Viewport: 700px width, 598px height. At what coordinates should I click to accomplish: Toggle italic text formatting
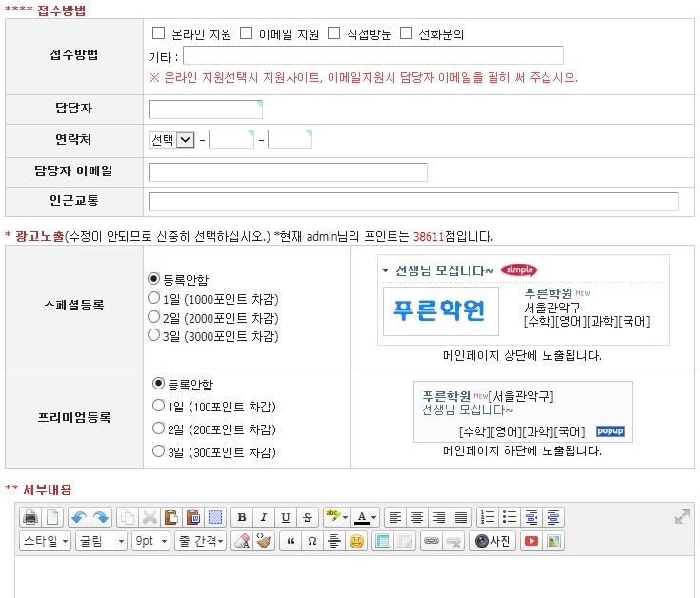pyautogui.click(x=264, y=517)
